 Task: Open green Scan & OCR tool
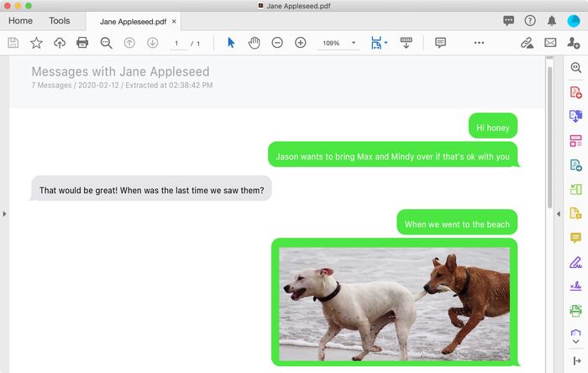pyautogui.click(x=575, y=310)
